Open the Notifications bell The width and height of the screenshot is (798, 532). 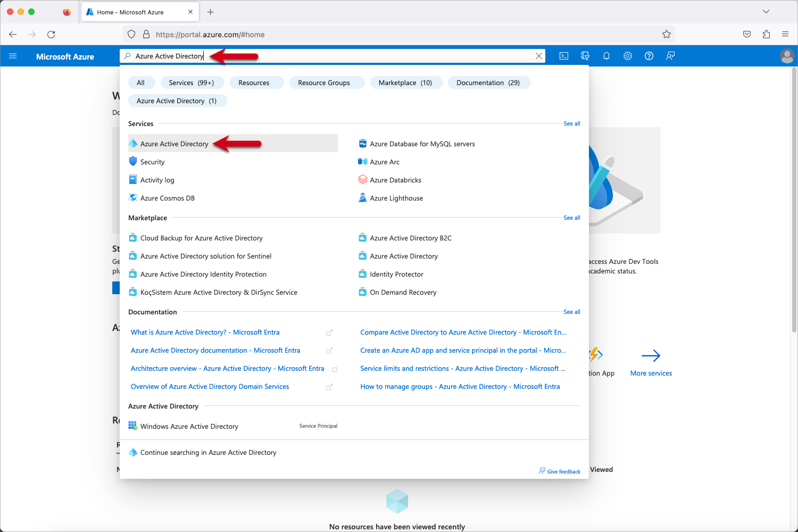606,56
